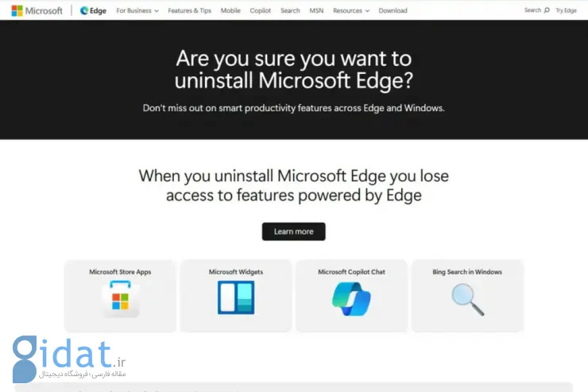Open the Features & Tips menu item
Image resolution: width=588 pixels, height=392 pixels.
(189, 10)
